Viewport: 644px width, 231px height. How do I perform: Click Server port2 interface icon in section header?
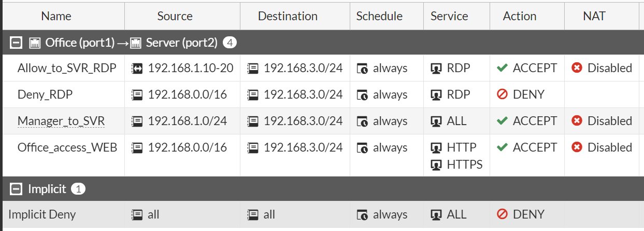[x=136, y=43]
